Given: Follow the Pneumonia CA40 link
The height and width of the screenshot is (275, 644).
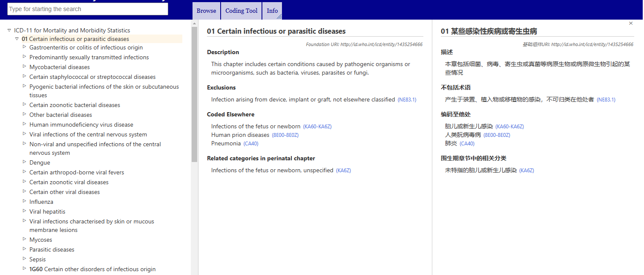Looking at the screenshot, I should [251, 143].
